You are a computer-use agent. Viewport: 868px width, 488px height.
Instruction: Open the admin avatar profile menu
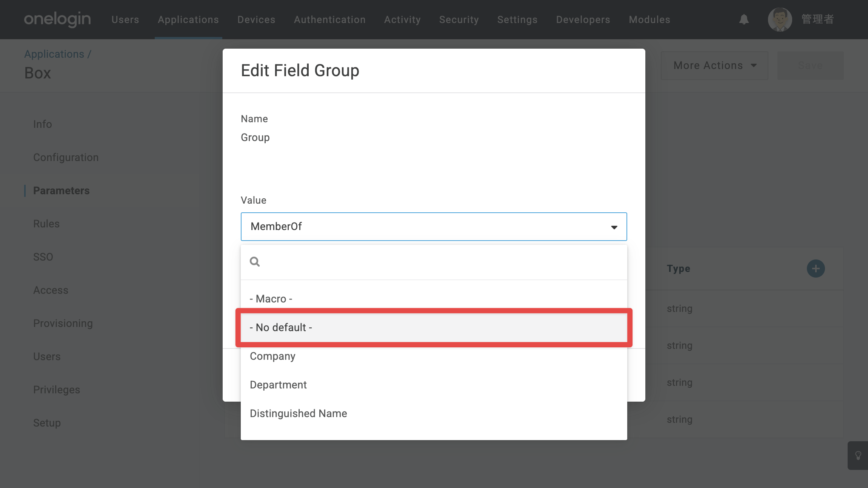click(780, 19)
